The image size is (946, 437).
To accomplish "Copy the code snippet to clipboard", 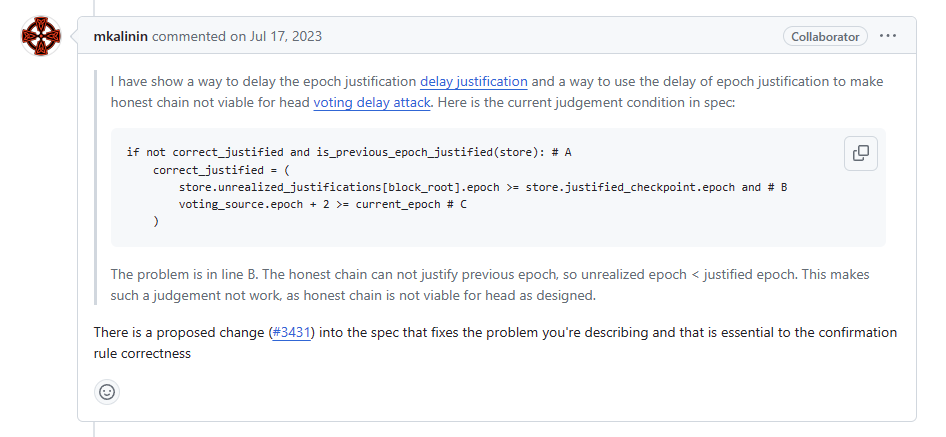I will point(860,153).
